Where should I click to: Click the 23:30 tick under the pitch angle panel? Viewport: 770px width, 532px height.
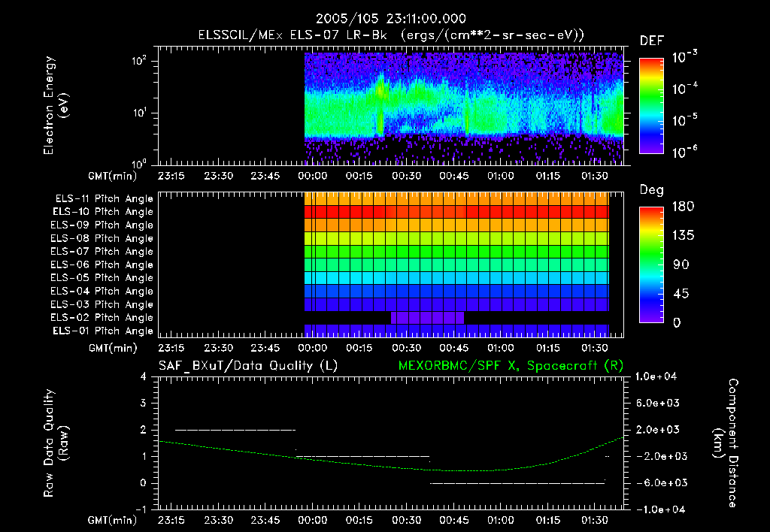click(219, 348)
